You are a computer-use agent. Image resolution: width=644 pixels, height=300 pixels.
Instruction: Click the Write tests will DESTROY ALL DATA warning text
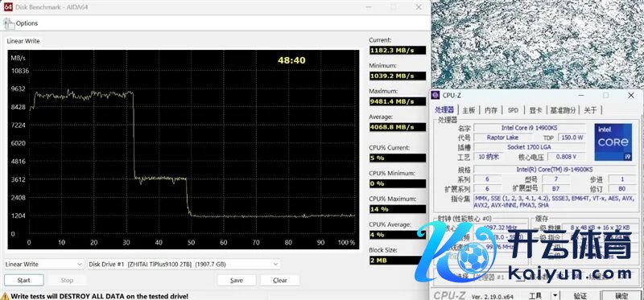point(100,296)
